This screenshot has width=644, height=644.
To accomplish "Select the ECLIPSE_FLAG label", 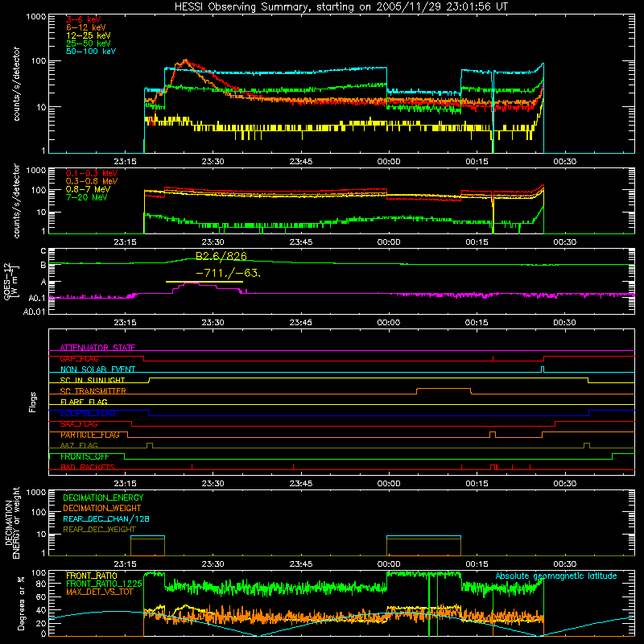I will click(x=88, y=413).
